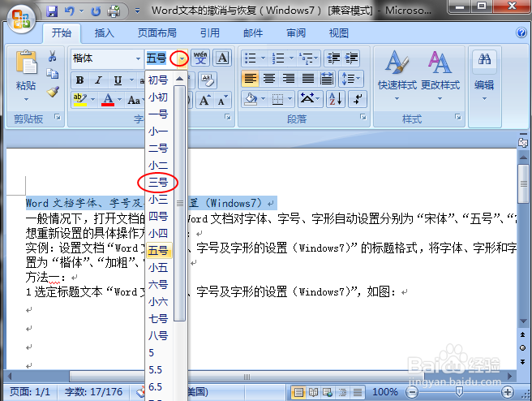Click the zoom in plus button
Screen dimensions: 532x401
coord(508,393)
